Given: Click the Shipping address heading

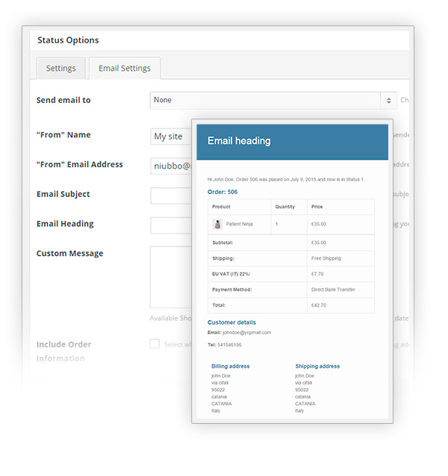Looking at the screenshot, I should click(x=317, y=366).
